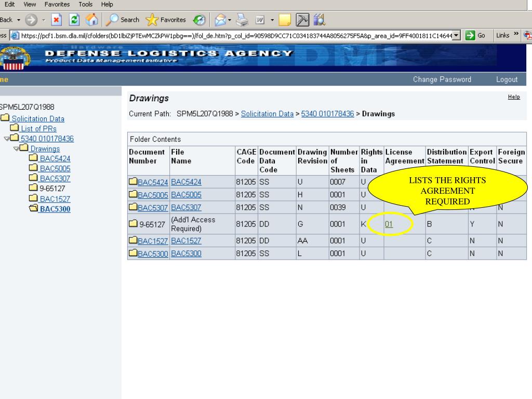Open license agreement 01 link
This screenshot has width=532, height=399.
(x=389, y=224)
